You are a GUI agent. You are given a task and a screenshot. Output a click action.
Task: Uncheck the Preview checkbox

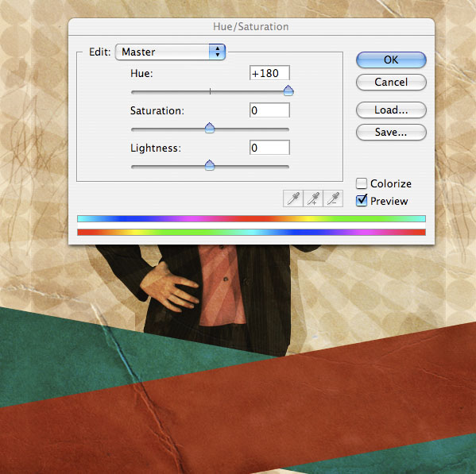[362, 201]
